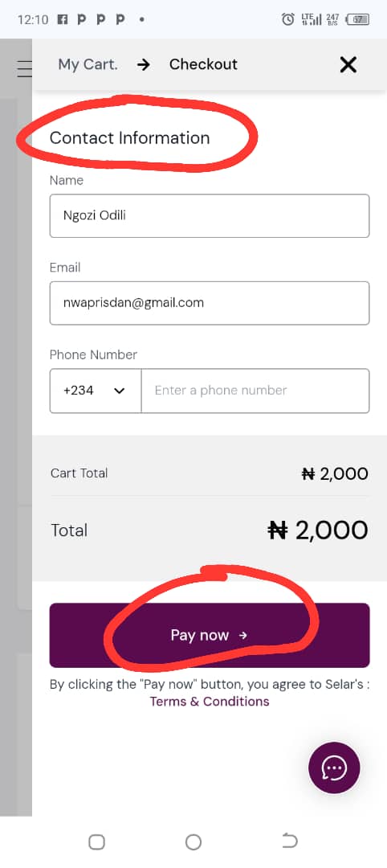Image resolution: width=387 pixels, height=868 pixels.
Task: Tap the recent apps square icon
Action: click(x=96, y=842)
